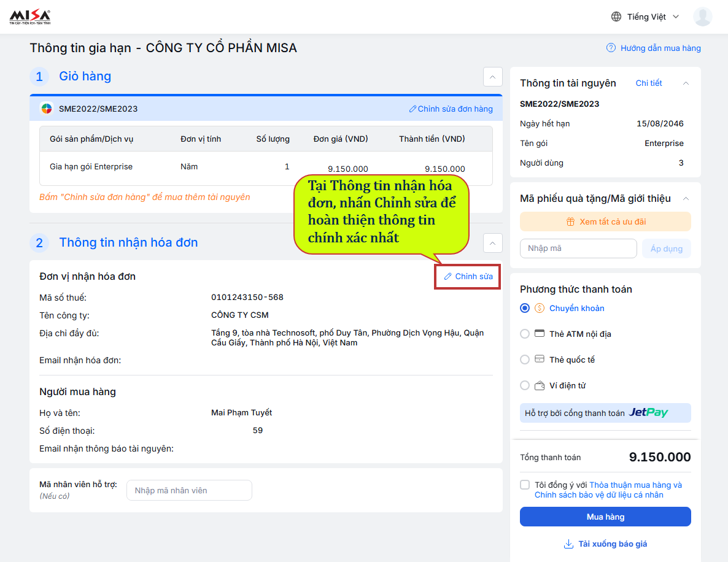
Task: Open Hướng dẫn mua hàng link
Action: 660,48
